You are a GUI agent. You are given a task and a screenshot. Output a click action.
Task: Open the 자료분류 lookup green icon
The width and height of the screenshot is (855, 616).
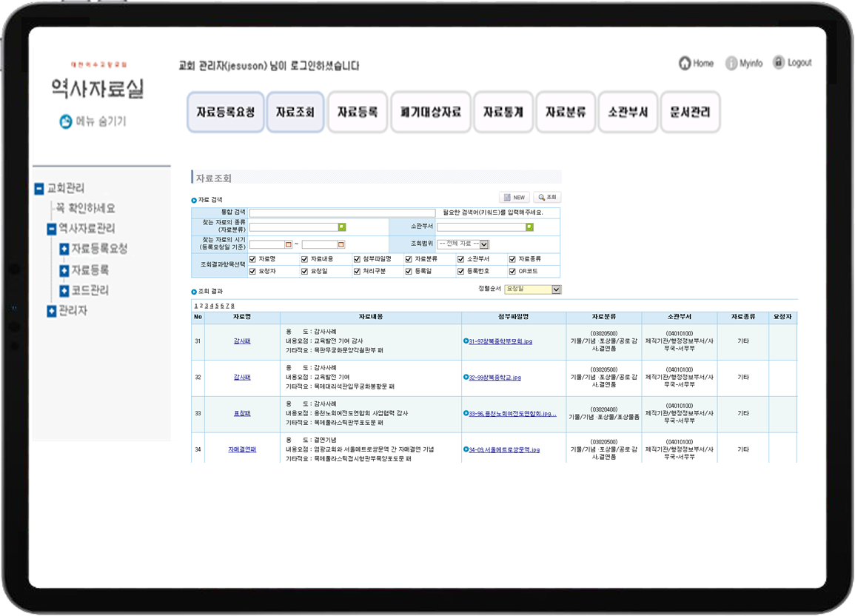point(342,227)
